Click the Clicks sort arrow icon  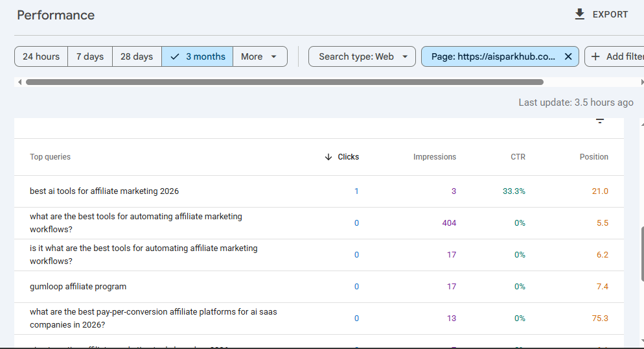(328, 157)
